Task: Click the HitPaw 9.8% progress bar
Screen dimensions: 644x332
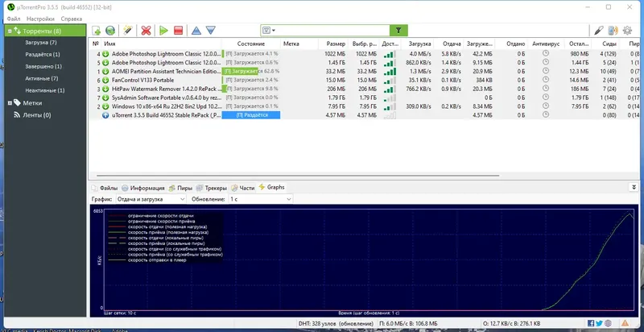Action: coord(251,89)
